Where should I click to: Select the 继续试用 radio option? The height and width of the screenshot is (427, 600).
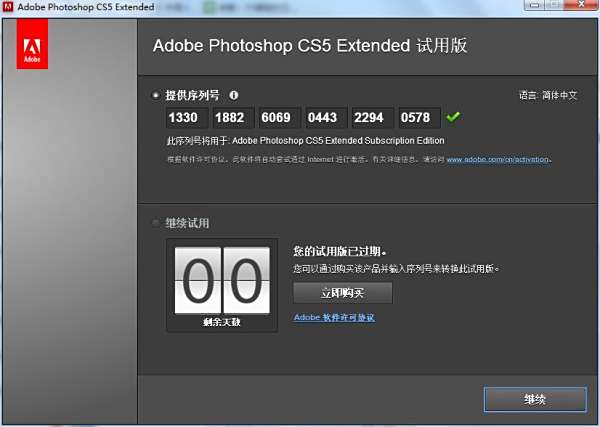(x=156, y=223)
